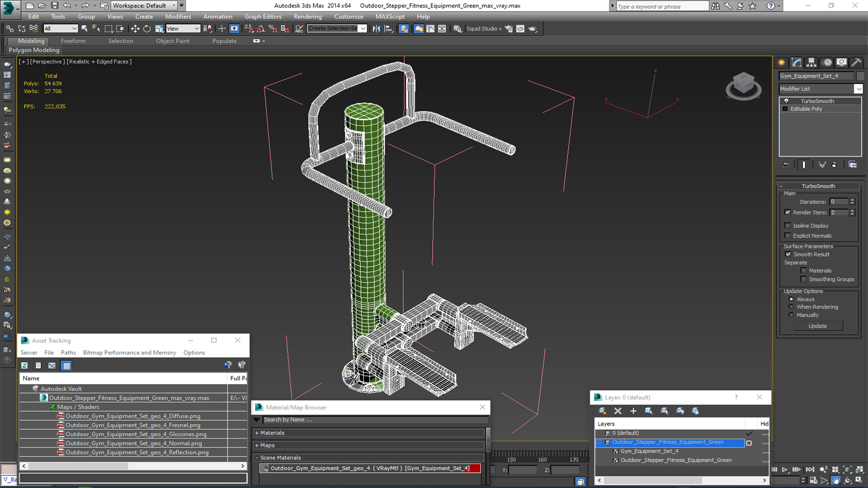868x488 pixels.
Task: Toggle the Angle Snap icon
Action: click(x=261, y=28)
